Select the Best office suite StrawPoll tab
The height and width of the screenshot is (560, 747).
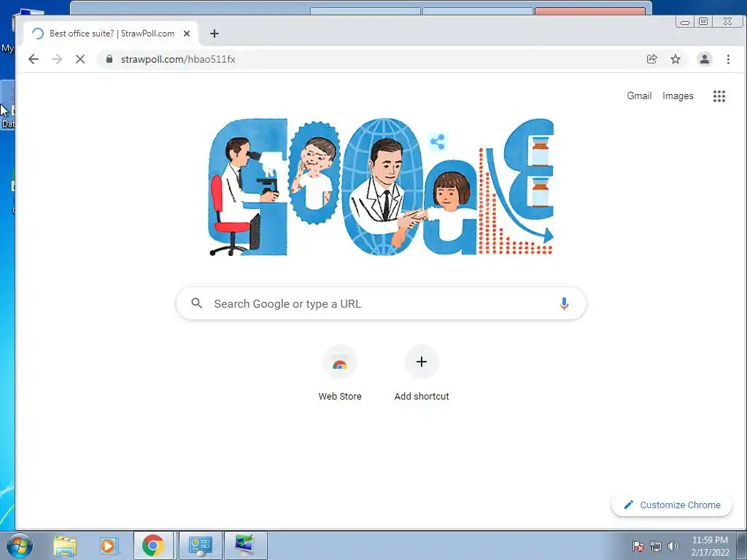pyautogui.click(x=111, y=34)
